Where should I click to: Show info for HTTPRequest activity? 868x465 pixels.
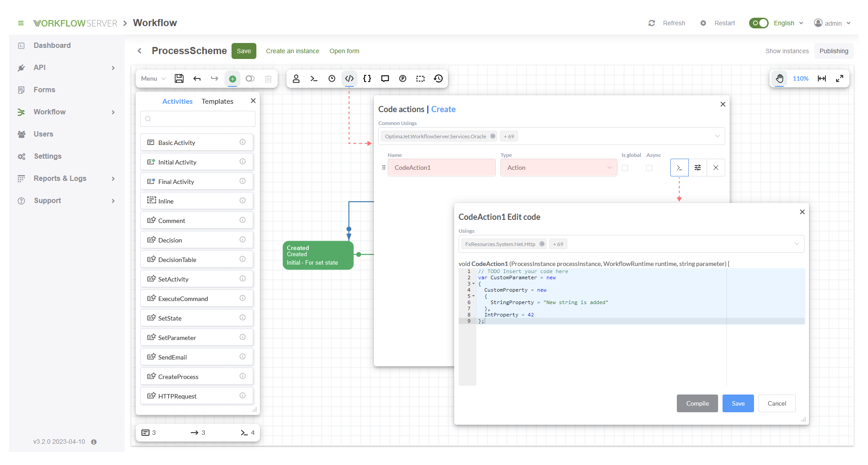[x=243, y=396]
